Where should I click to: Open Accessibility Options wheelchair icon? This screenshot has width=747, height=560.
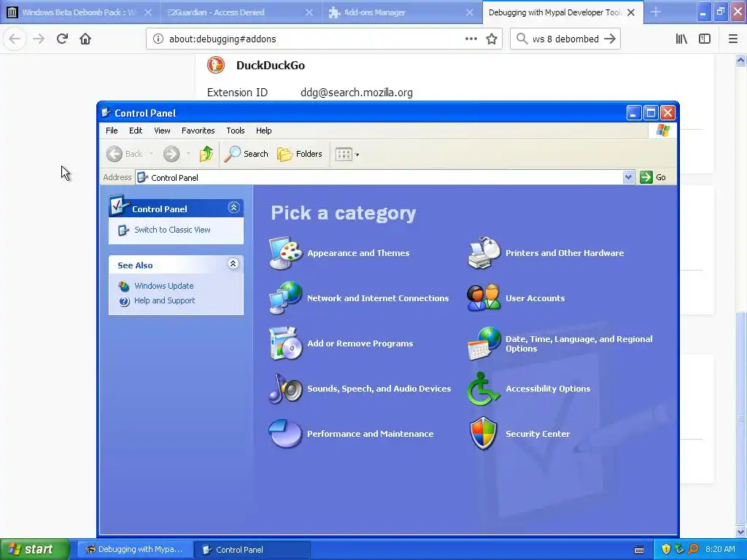(484, 389)
